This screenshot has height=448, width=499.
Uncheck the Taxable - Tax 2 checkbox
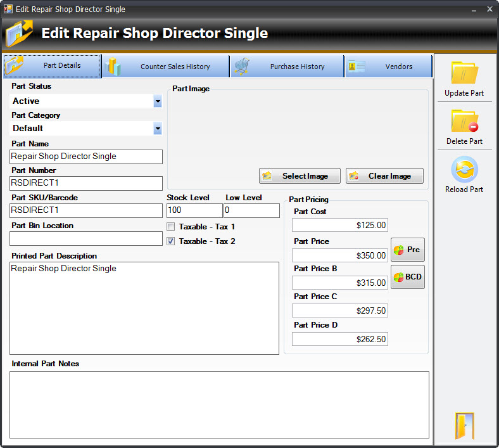click(x=170, y=241)
